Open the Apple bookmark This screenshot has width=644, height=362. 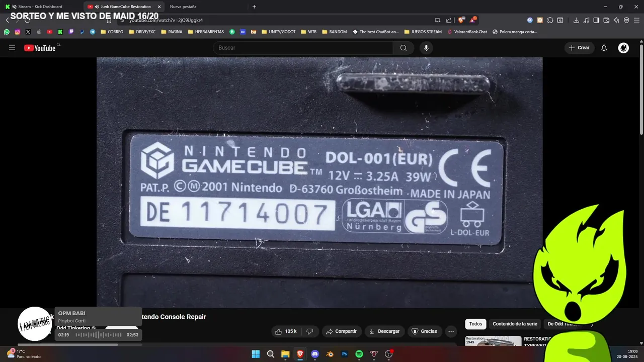coord(39,32)
